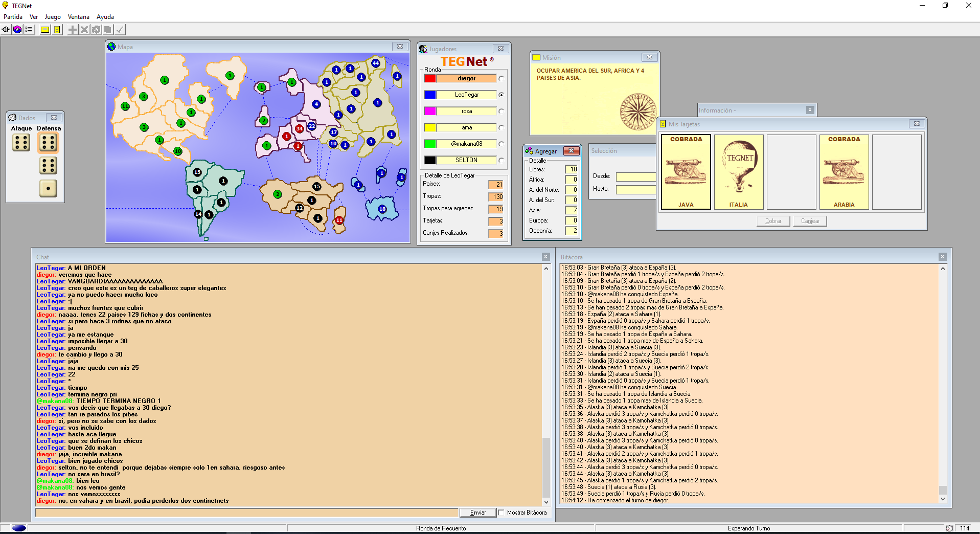Viewport: 980px width, 534px height.
Task: Click the pink-blue globe toolbar icon
Action: tap(17, 30)
